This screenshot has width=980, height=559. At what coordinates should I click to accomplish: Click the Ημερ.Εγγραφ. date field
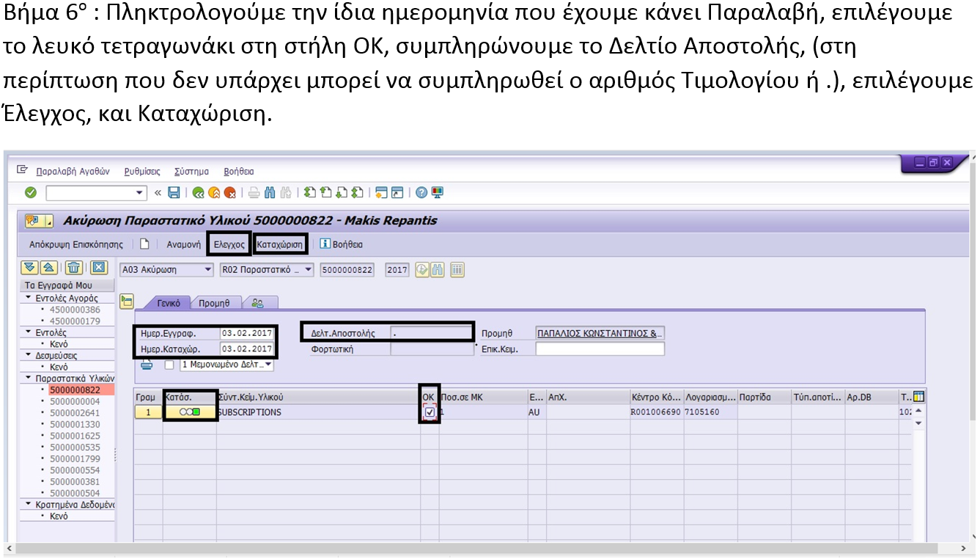click(247, 333)
